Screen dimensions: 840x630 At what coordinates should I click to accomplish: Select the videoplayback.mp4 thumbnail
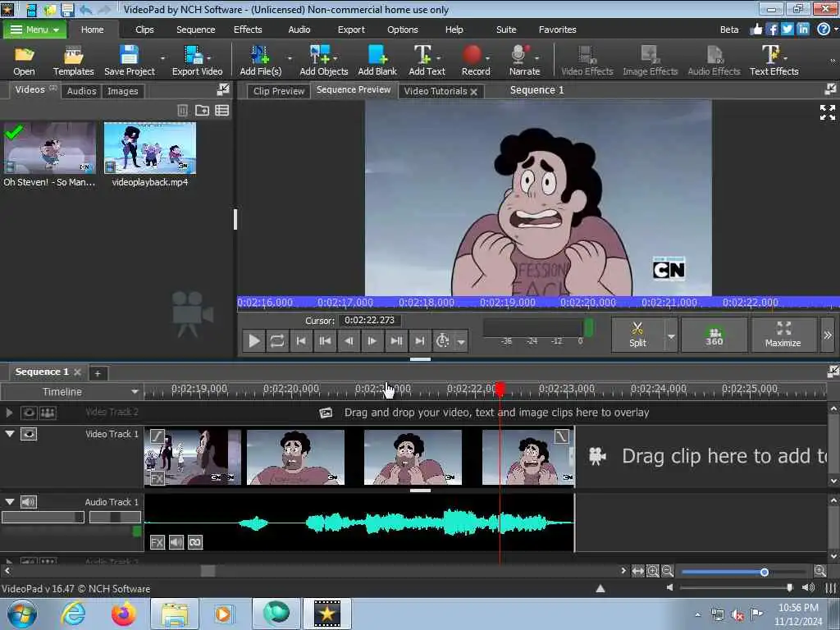point(150,148)
